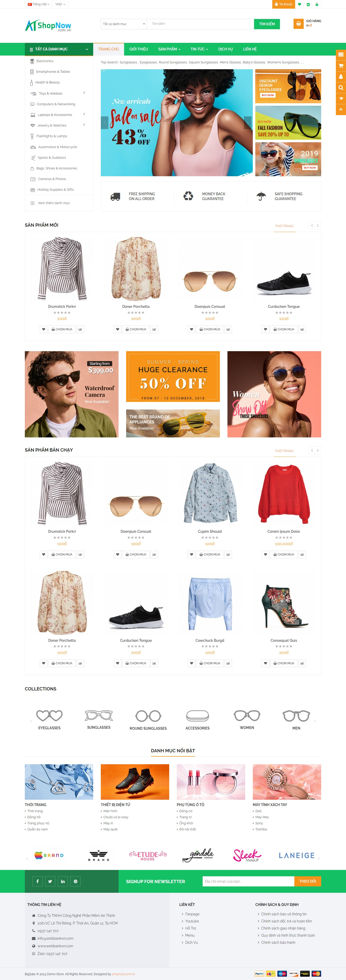Open the Pinterest social icon in footer
Image resolution: width=346 pixels, height=980 pixels.
pyautogui.click(x=75, y=881)
